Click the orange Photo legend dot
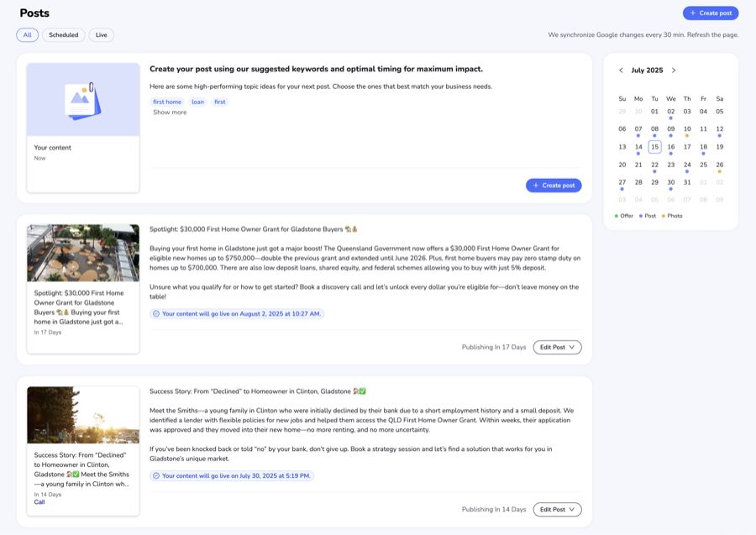756x535 pixels. [x=664, y=216]
